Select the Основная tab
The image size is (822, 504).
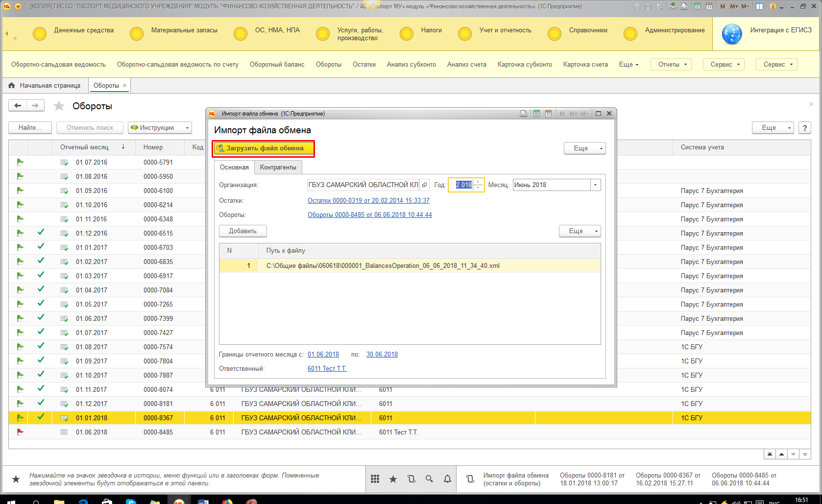click(x=234, y=167)
